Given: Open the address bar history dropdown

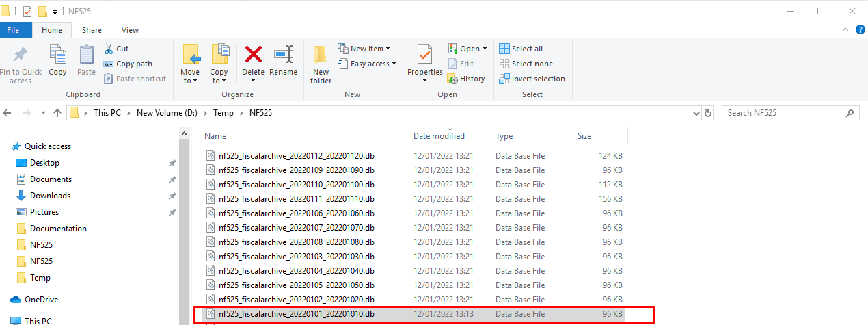Looking at the screenshot, I should click(696, 113).
